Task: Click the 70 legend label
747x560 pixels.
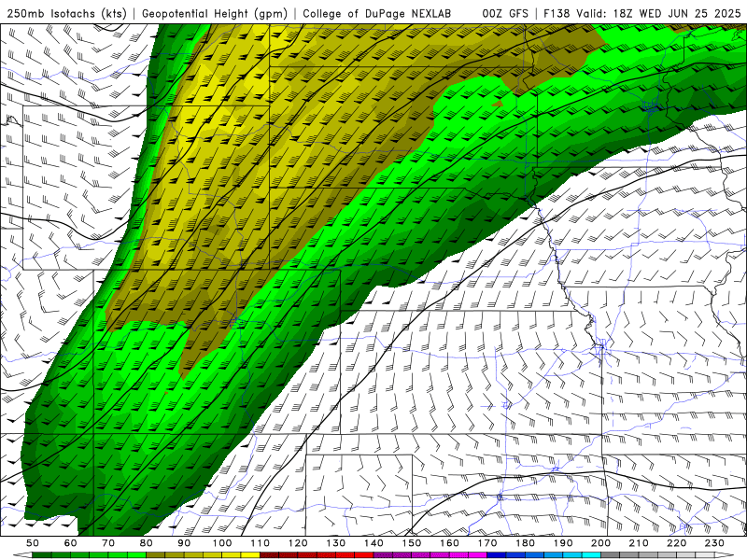Action: click(x=108, y=543)
